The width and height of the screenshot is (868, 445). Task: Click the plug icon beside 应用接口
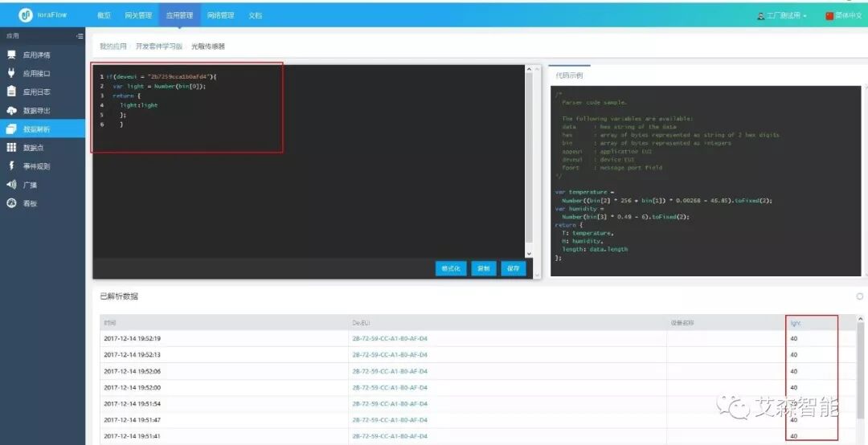tap(11, 73)
